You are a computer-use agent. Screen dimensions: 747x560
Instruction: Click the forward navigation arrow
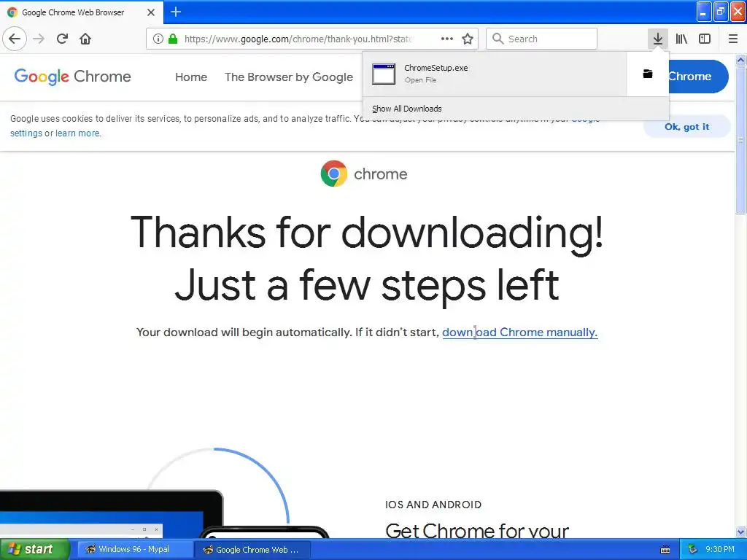[x=39, y=39]
